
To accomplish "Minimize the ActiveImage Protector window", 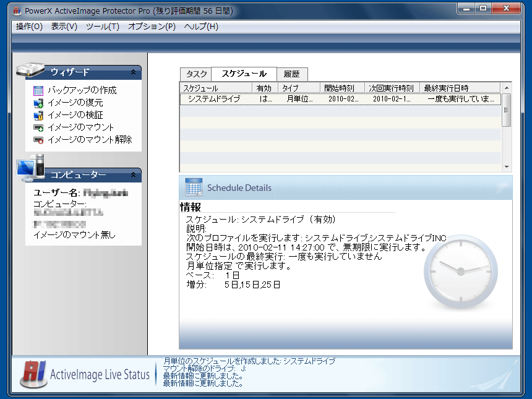I will point(467,9).
